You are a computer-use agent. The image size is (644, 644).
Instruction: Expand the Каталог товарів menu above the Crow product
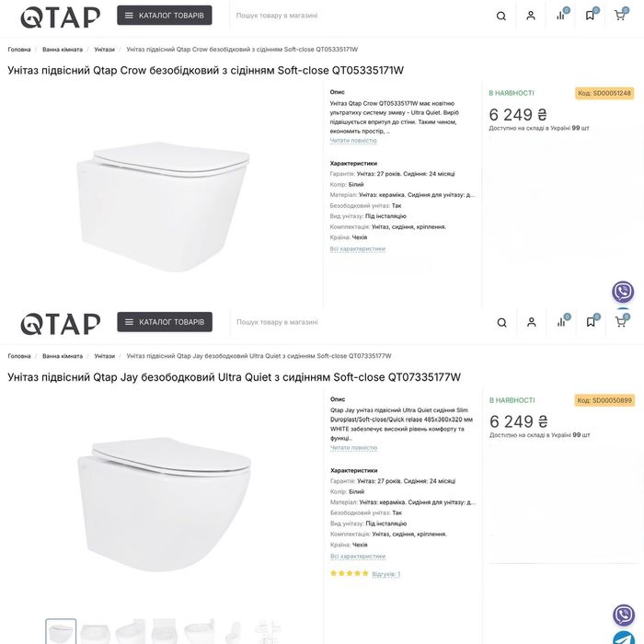(x=164, y=16)
